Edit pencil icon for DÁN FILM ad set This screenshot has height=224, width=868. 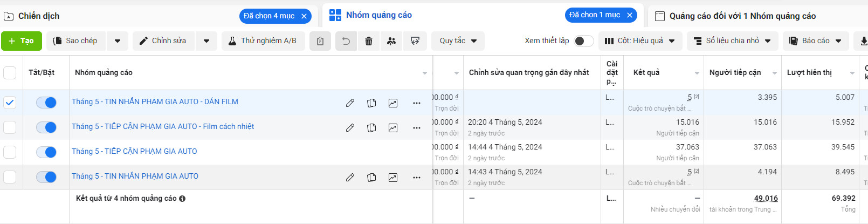[350, 103]
